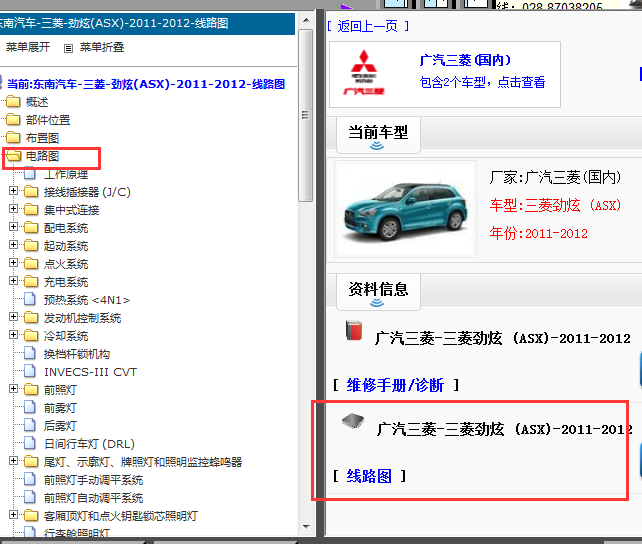Go back via 返回上一页 link
Image resolution: width=642 pixels, height=544 pixels.
click(368, 27)
